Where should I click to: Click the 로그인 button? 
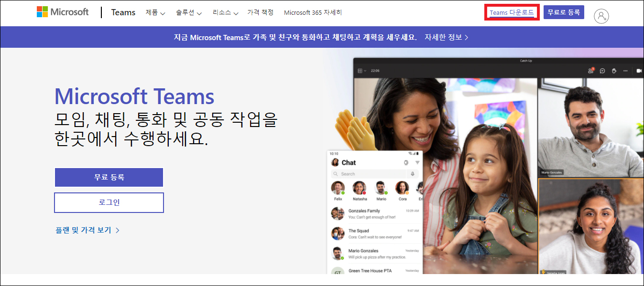(109, 202)
